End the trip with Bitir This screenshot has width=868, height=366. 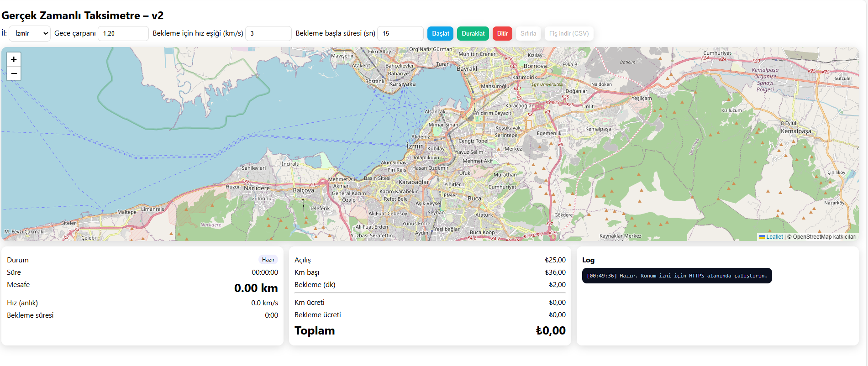pyautogui.click(x=502, y=33)
